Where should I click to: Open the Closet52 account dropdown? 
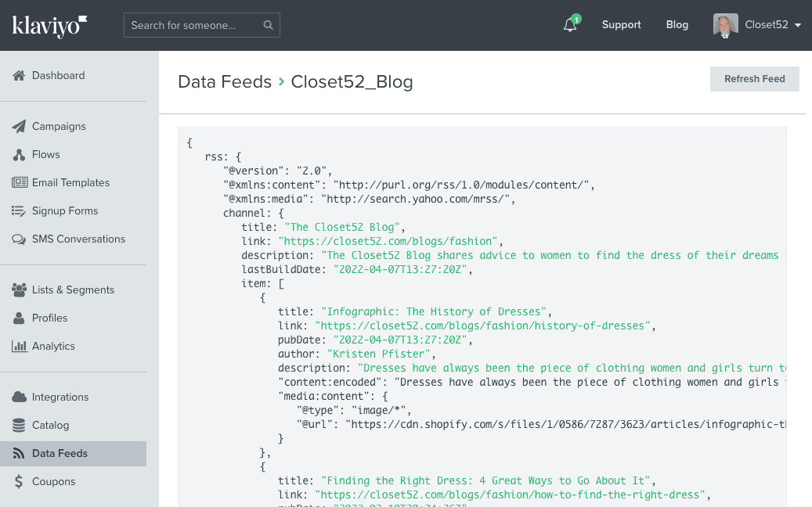(x=758, y=25)
